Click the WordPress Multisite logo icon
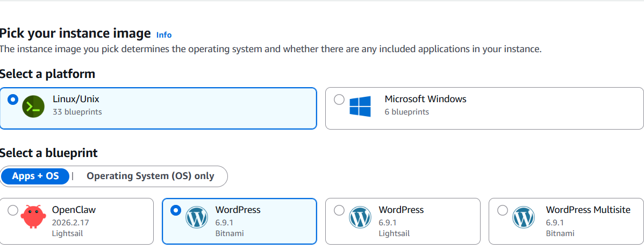Image resolution: width=644 pixels, height=249 pixels. [x=523, y=217]
